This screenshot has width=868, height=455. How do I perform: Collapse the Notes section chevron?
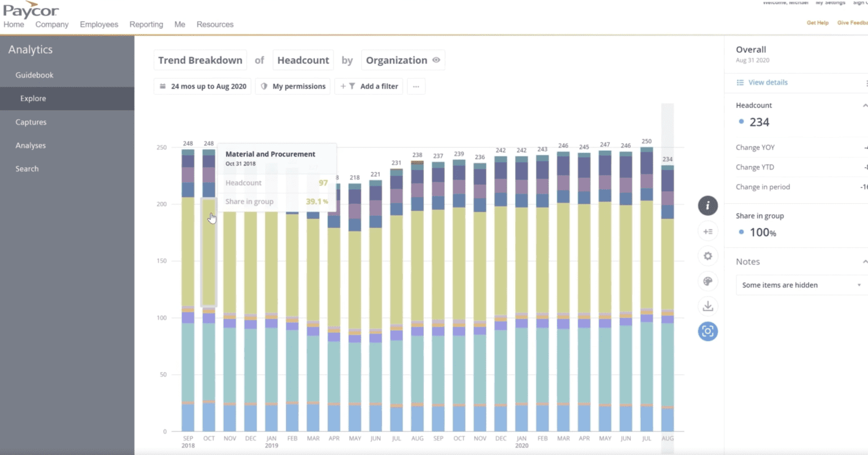pyautogui.click(x=864, y=262)
